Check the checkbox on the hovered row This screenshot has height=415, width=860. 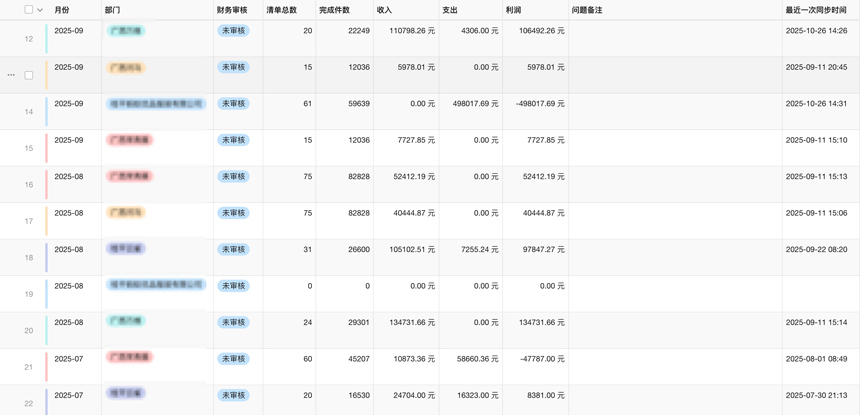tap(29, 75)
